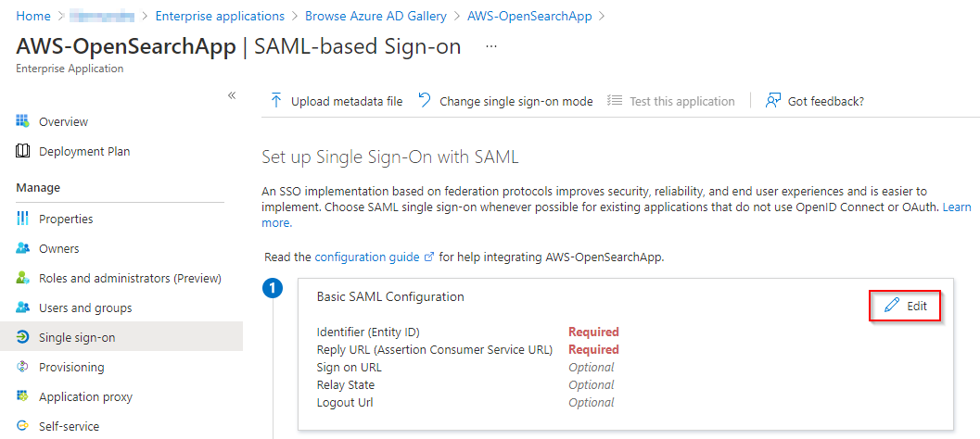Collapse the sidebar navigation menu

(232, 95)
